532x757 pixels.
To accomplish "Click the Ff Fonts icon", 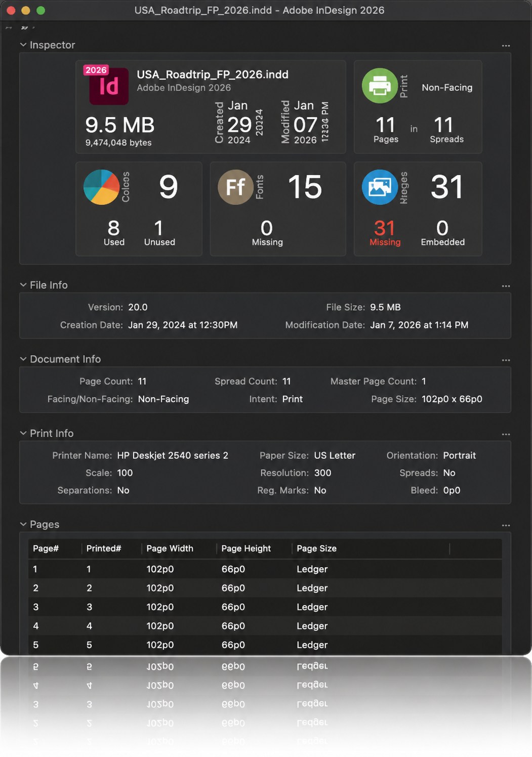I will click(x=235, y=187).
